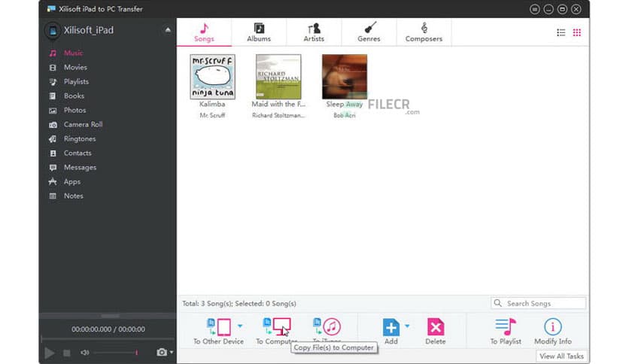This screenshot has width=629, height=364.
Task: Click the To iTunes icon
Action: pos(327,327)
